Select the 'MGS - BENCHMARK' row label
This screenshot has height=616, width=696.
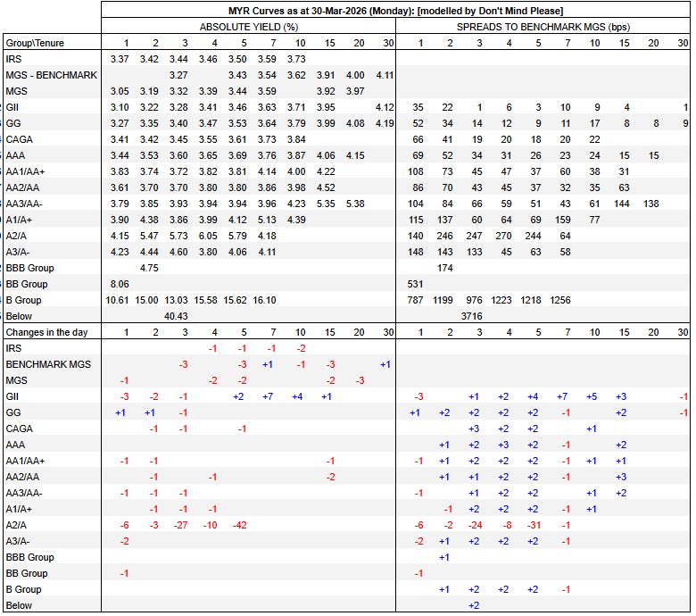[x=51, y=75]
